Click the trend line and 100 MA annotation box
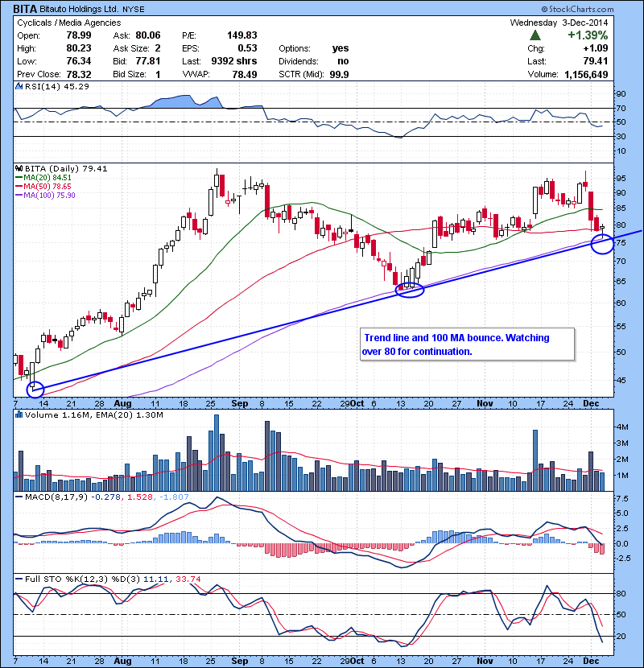 coord(467,344)
